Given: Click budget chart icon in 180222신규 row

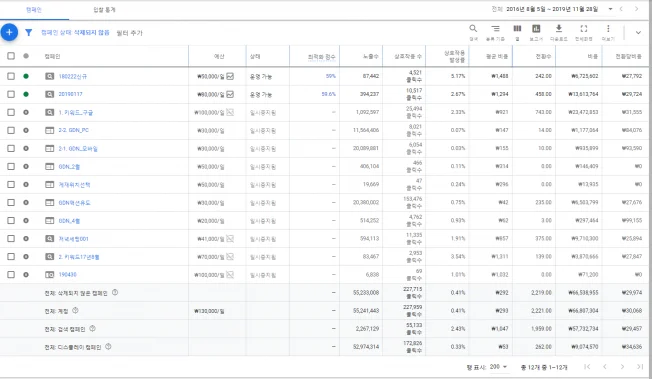Looking at the screenshot, I should [230, 76].
